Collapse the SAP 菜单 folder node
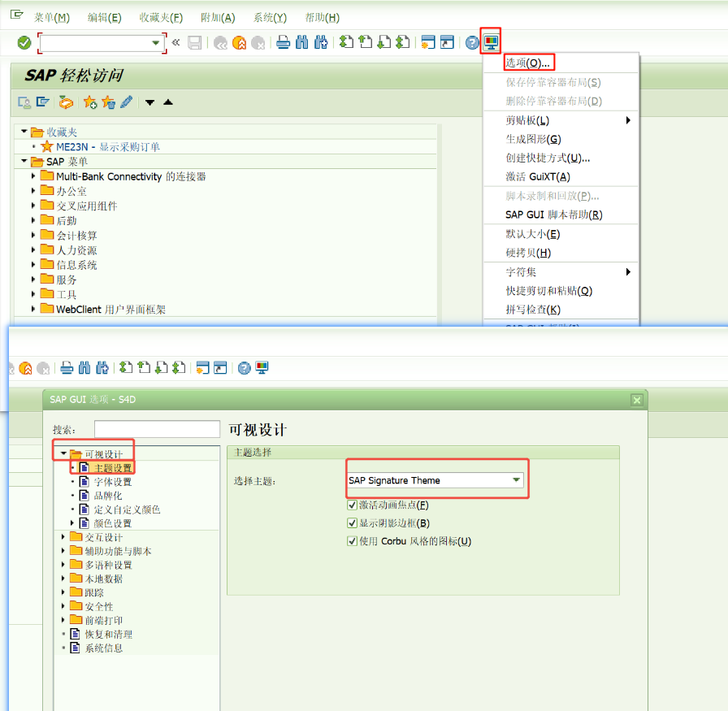 (x=24, y=161)
